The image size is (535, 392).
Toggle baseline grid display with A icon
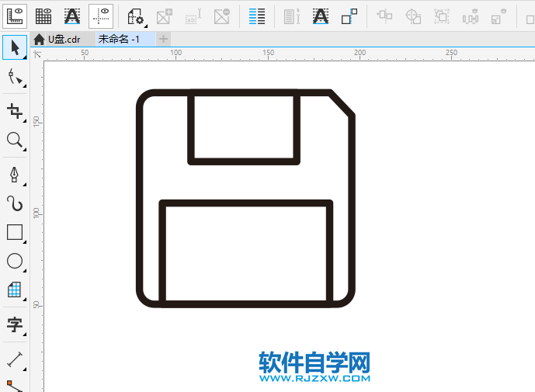tap(72, 16)
